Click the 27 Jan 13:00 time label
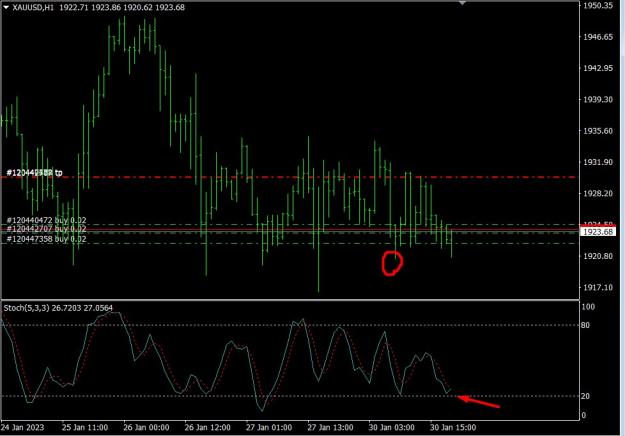 pos(330,428)
